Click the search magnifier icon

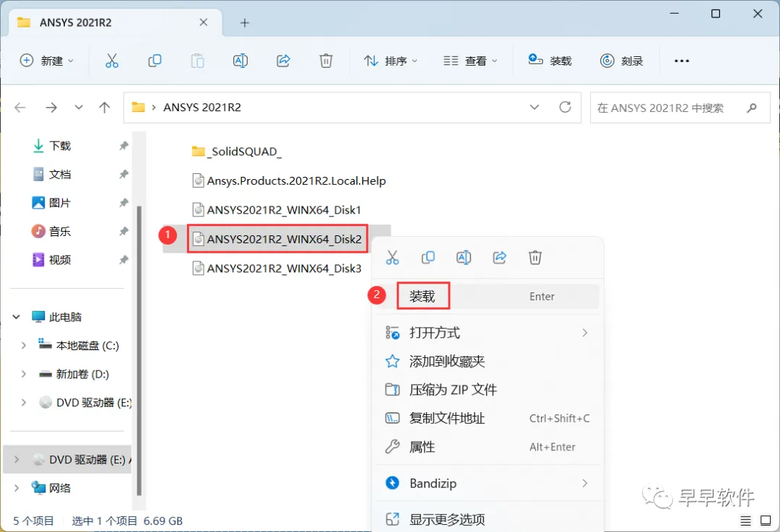752,108
